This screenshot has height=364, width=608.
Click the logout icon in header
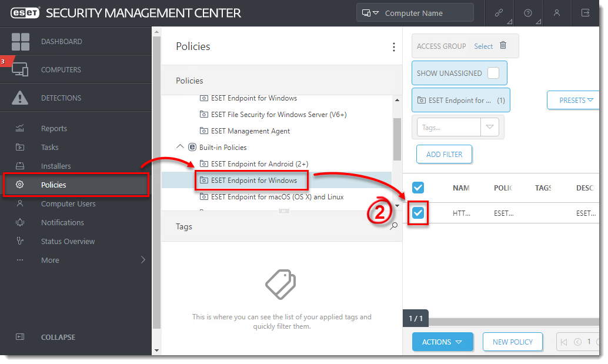click(x=586, y=13)
